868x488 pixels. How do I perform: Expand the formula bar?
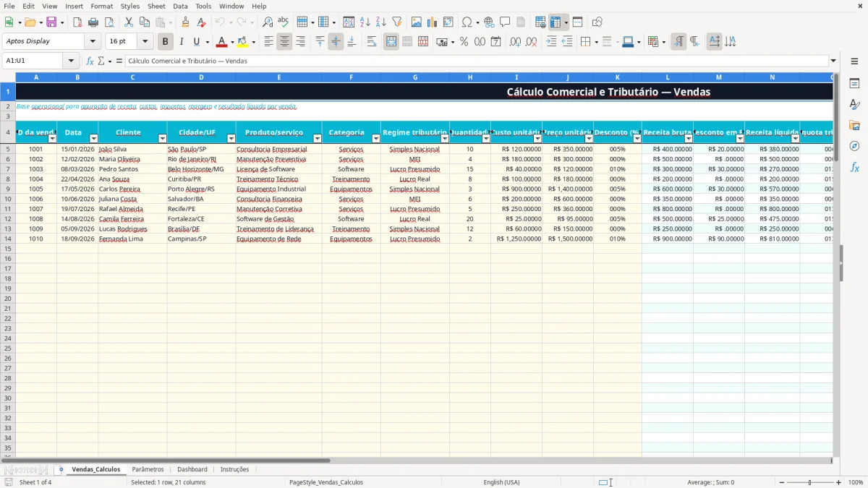[x=833, y=61]
